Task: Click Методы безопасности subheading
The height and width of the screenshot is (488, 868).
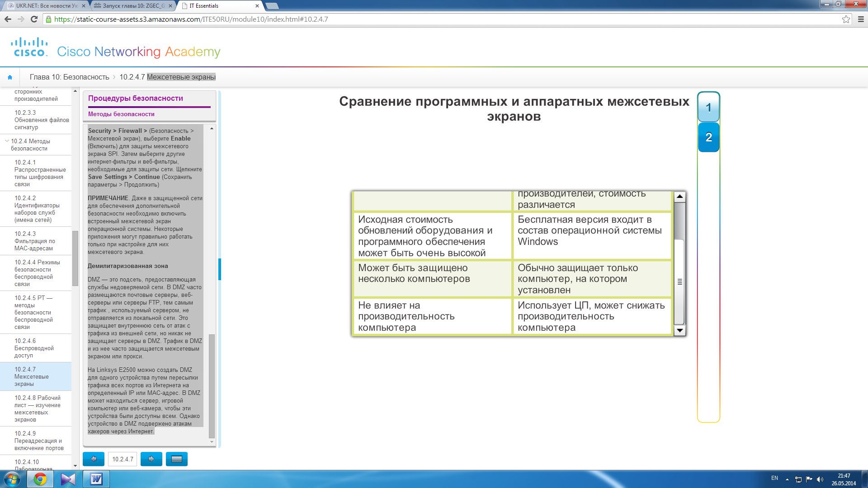Action: click(x=121, y=114)
